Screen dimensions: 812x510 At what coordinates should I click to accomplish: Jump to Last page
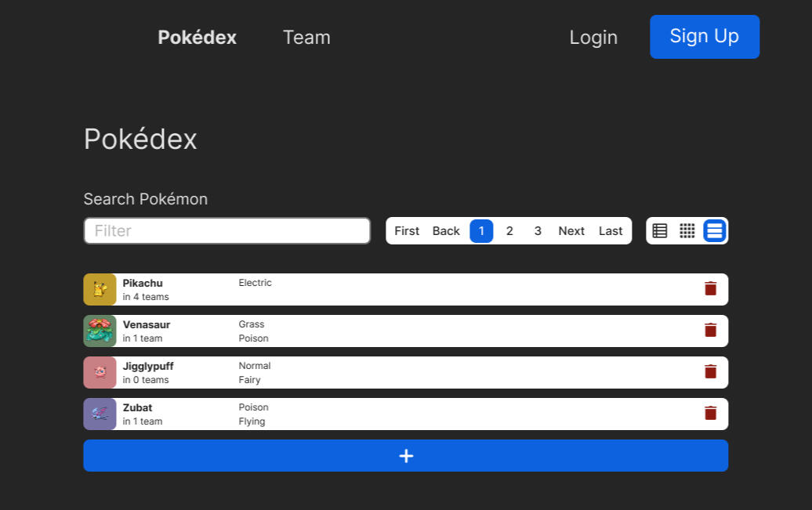(x=611, y=231)
